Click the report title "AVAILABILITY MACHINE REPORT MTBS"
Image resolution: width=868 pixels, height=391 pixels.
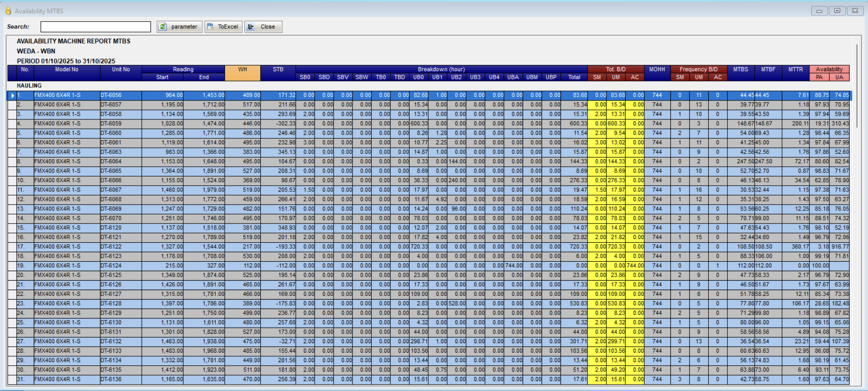[x=74, y=41]
